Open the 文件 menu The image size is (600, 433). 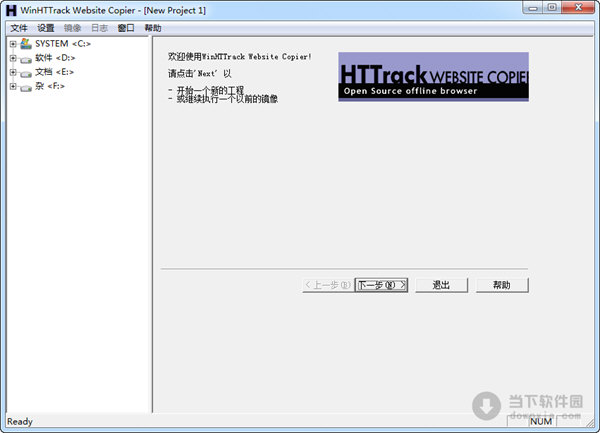tap(19, 28)
